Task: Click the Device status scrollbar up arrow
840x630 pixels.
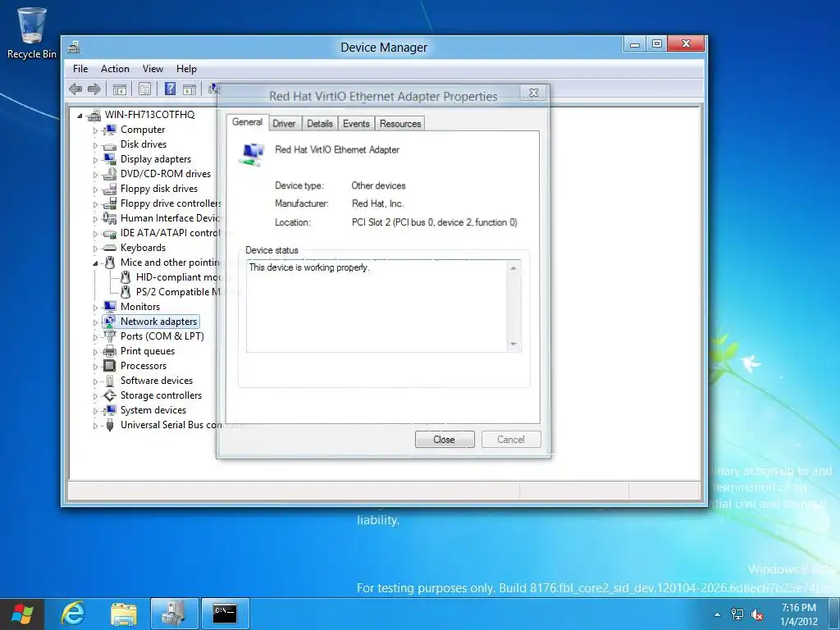Action: coord(514,268)
